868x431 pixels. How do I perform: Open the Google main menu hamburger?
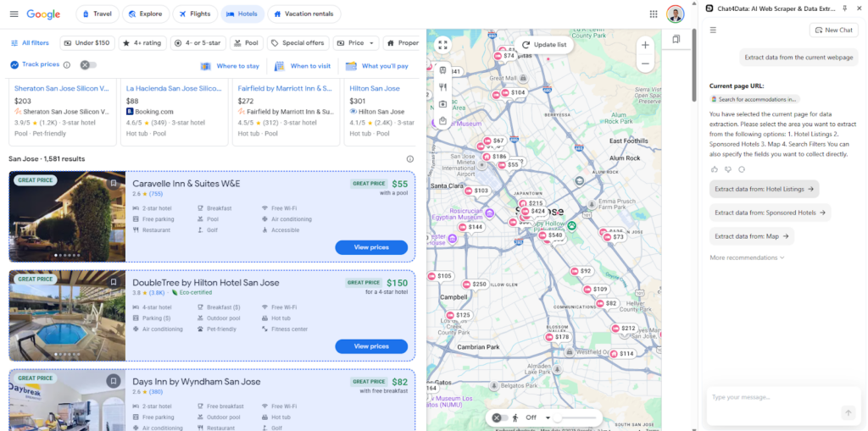(x=14, y=14)
